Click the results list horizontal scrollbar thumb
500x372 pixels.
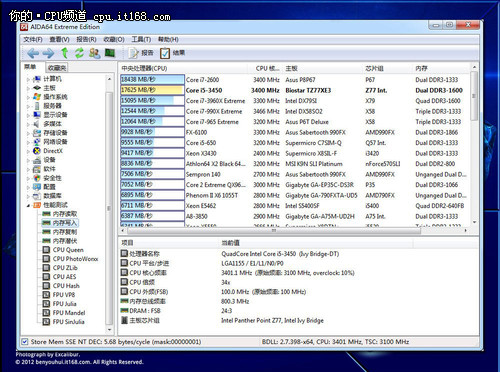coord(273,231)
